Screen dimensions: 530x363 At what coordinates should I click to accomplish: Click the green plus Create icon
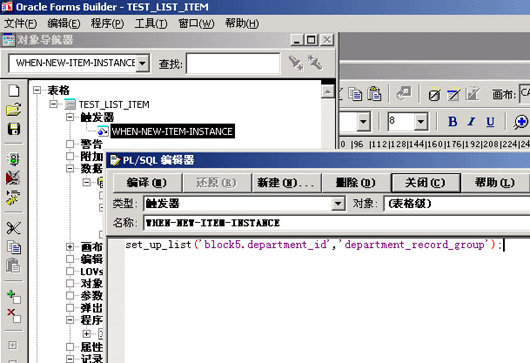click(14, 296)
